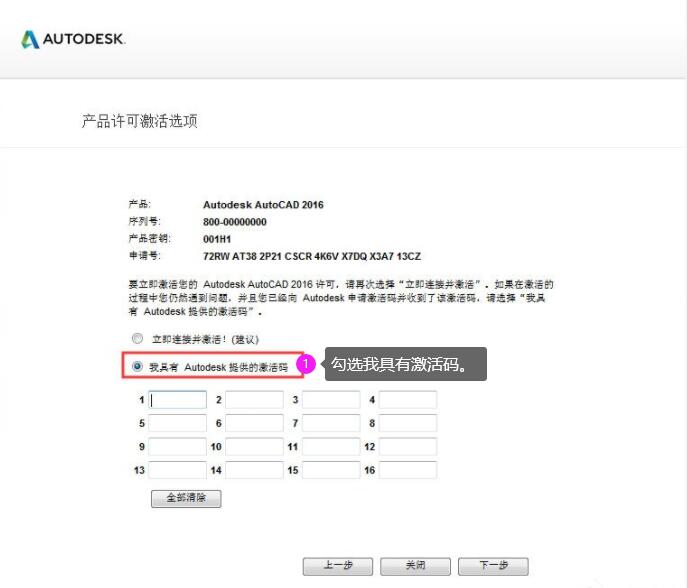Click the 关闭 close button
Viewport: 687px width, 588px height.
click(415, 566)
